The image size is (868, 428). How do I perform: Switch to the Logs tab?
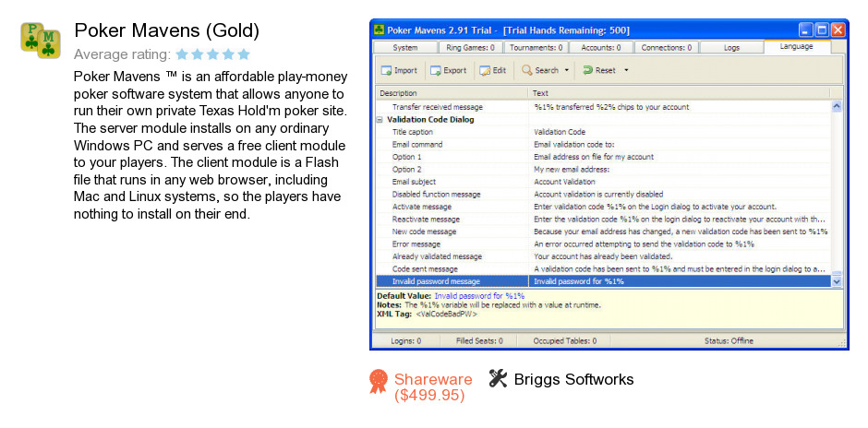[x=732, y=48]
